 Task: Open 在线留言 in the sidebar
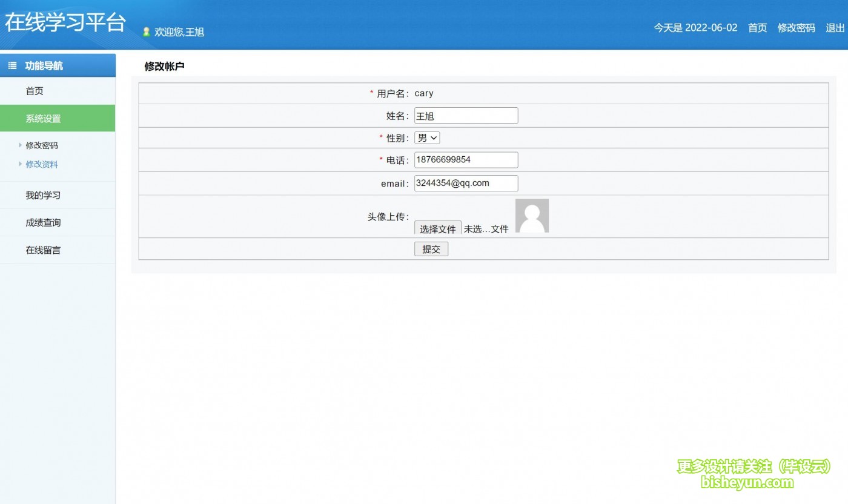tap(43, 250)
